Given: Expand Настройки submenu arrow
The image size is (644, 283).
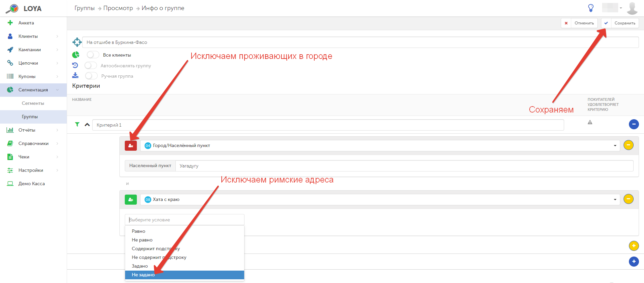Looking at the screenshot, I should click(57, 170).
